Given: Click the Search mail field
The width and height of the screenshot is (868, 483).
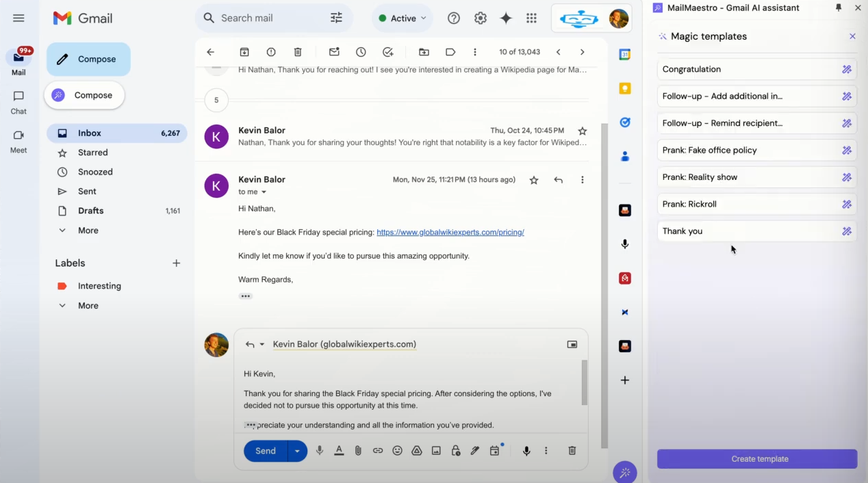Looking at the screenshot, I should [x=274, y=18].
